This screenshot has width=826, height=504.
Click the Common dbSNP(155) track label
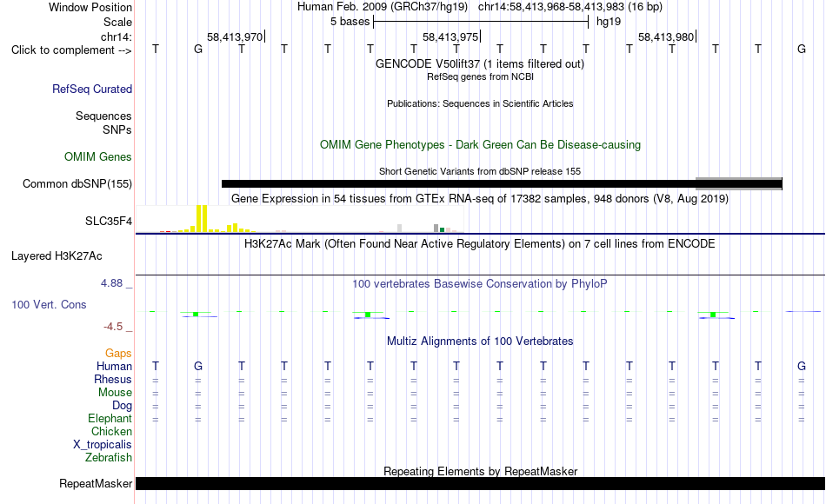point(77,184)
